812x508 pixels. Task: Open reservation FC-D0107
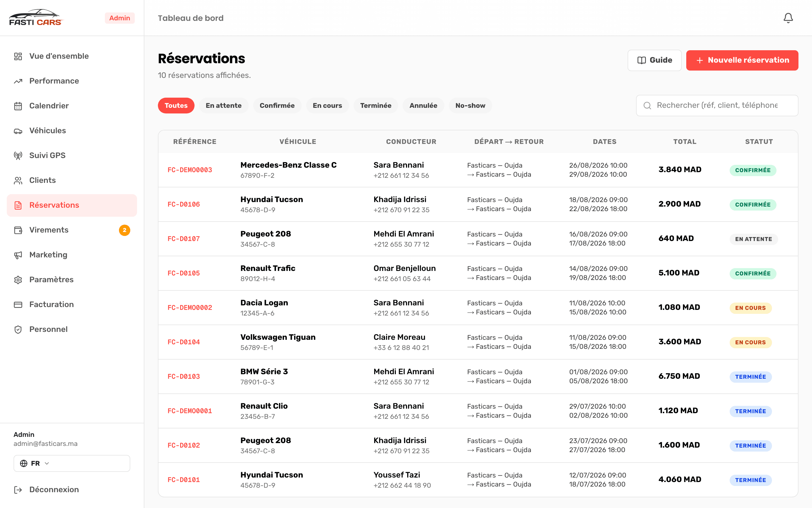point(184,239)
